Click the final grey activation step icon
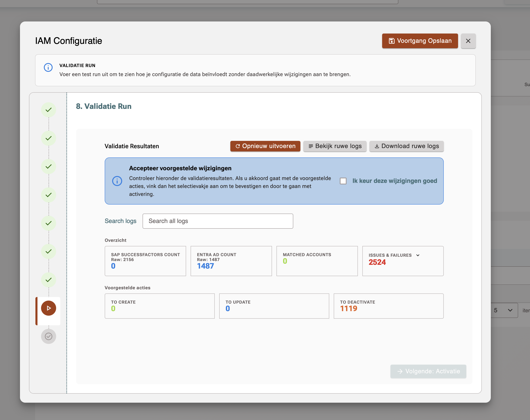530x420 pixels. (x=48, y=336)
